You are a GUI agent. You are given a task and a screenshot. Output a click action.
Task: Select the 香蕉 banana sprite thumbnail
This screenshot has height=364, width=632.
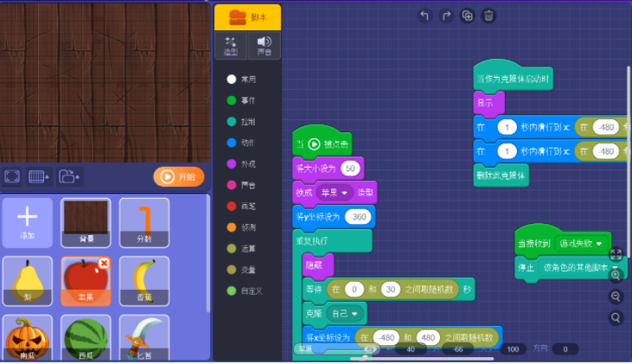144,281
